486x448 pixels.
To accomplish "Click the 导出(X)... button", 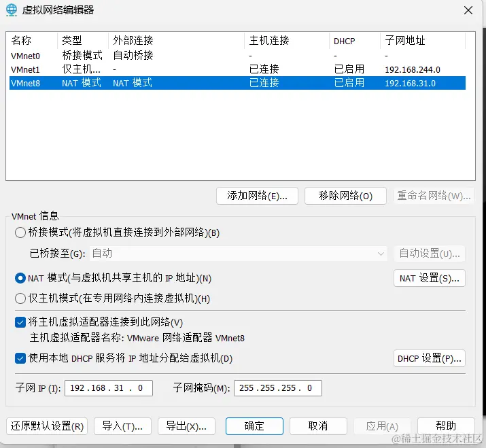I will coord(186,426).
